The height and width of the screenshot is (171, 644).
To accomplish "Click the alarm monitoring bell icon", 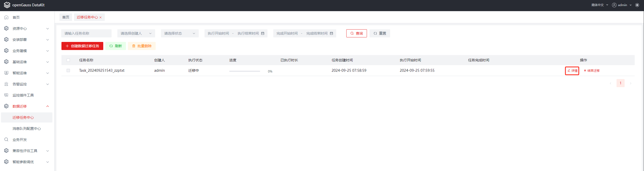I will pyautogui.click(x=7, y=84).
